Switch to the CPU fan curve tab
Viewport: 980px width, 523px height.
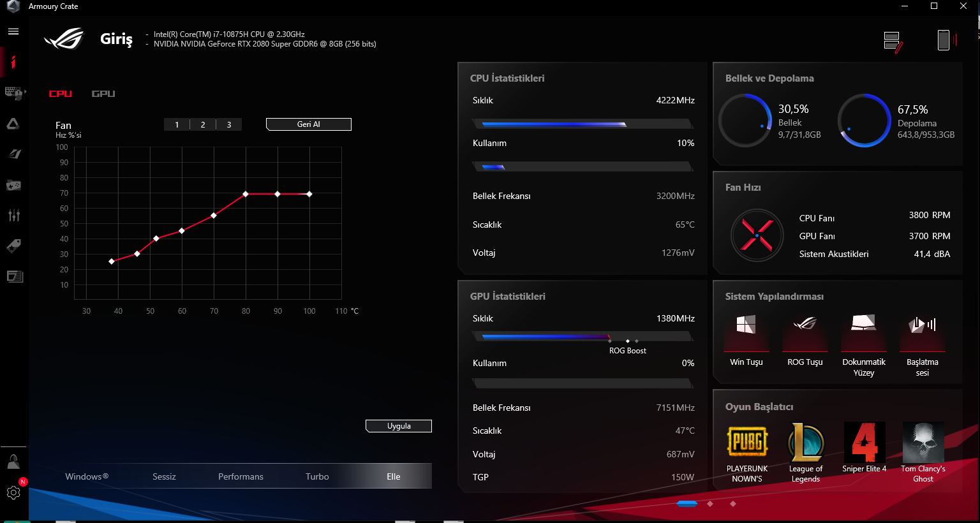click(61, 94)
